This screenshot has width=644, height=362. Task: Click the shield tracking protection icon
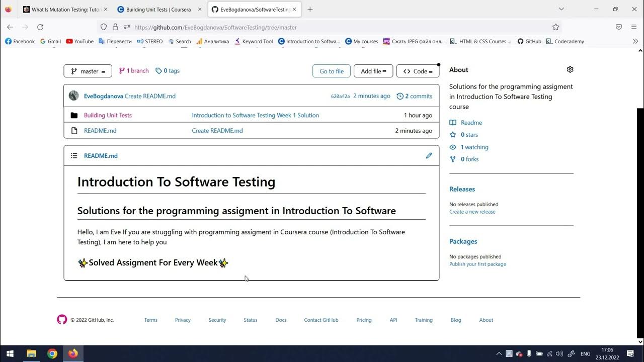(104, 27)
